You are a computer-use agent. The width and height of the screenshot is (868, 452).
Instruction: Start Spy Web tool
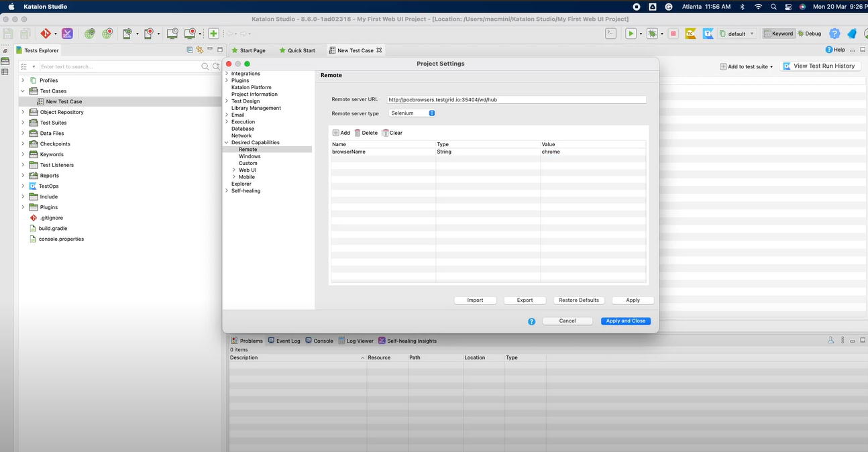click(x=89, y=34)
